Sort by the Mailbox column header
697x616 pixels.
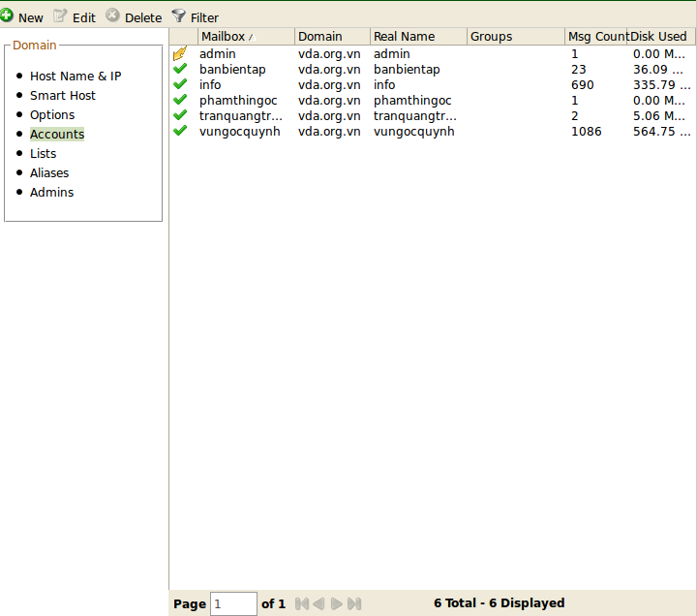click(x=246, y=37)
